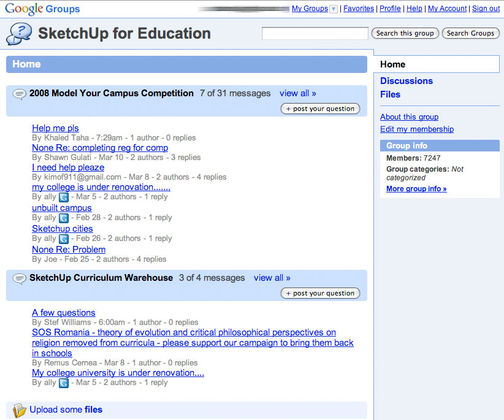504x420 pixels.
Task: Click speech bubble icon beside 2008 Model Your Campus
Action: (20, 94)
